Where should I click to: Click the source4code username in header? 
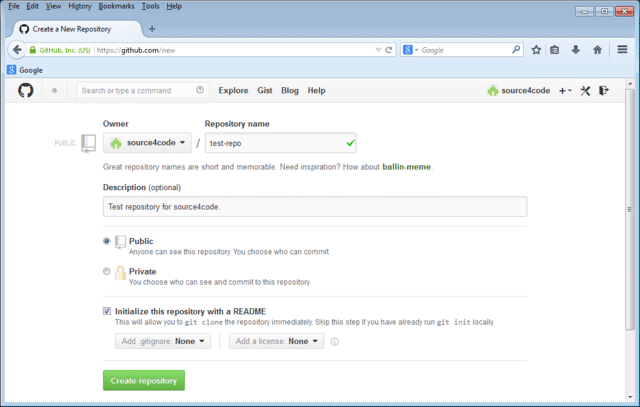(526, 91)
